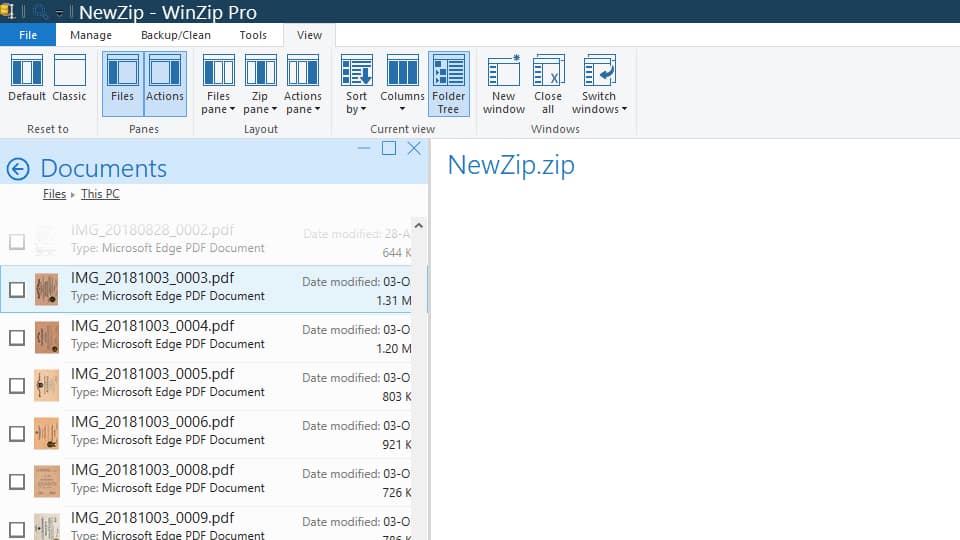Maximize the Files pane
This screenshot has height=540, width=960.
click(x=389, y=148)
